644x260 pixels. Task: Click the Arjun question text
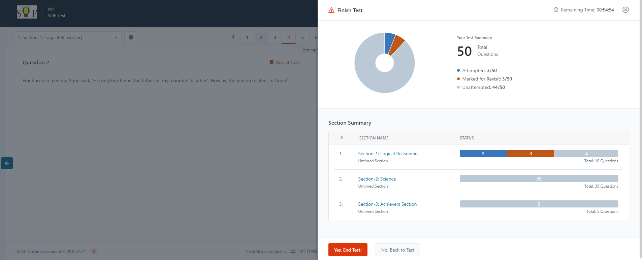pos(155,80)
